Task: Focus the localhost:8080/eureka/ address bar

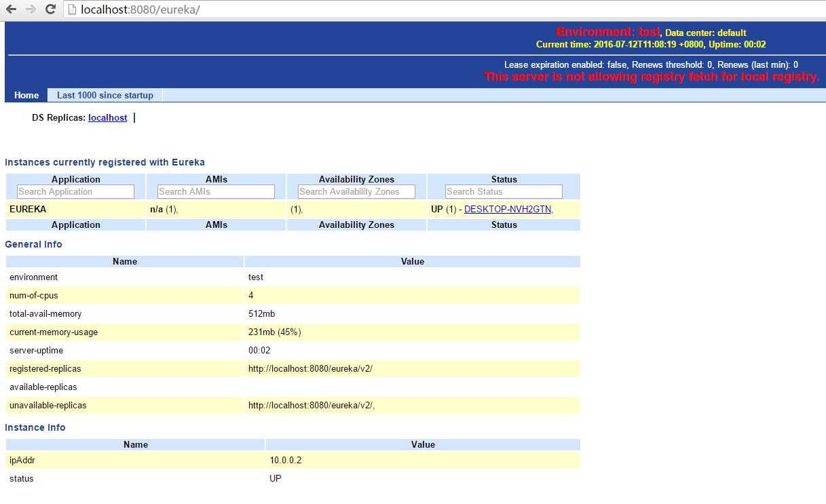Action: coord(445,9)
